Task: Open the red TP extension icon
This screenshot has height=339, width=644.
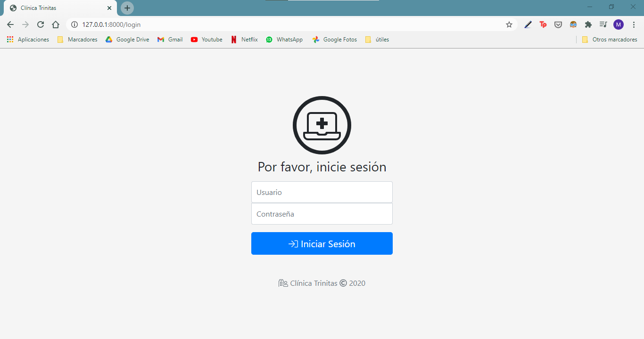Action: click(x=543, y=24)
